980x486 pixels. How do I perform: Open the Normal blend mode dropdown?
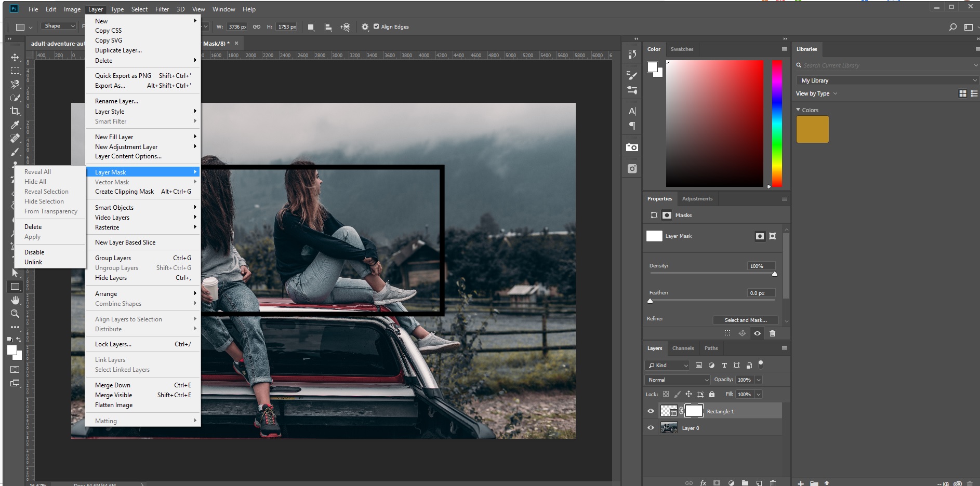(x=678, y=380)
